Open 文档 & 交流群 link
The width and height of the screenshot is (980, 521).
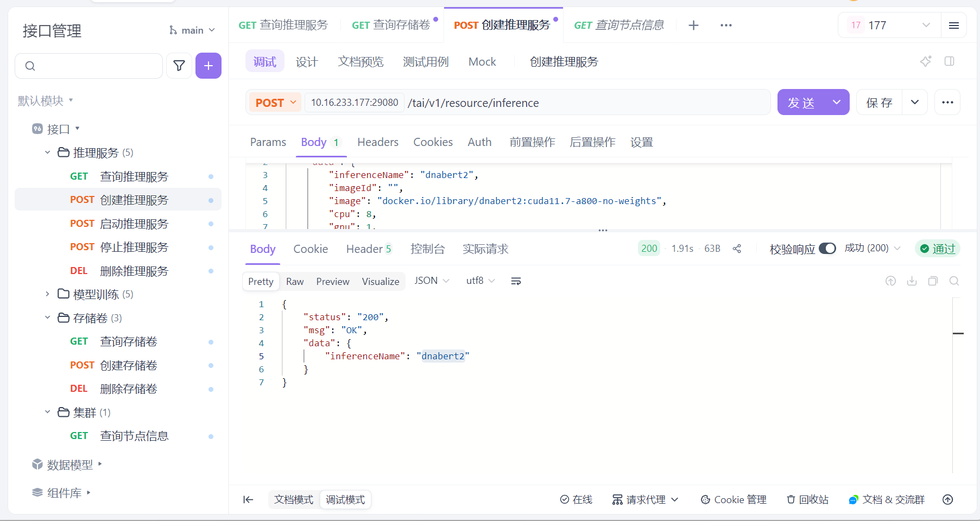click(x=887, y=500)
